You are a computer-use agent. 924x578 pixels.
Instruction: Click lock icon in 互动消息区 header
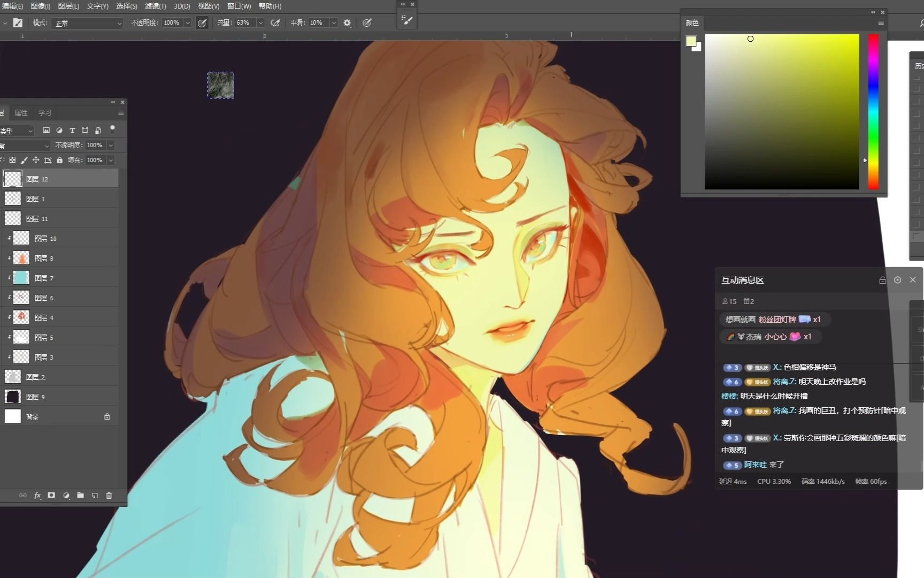882,280
